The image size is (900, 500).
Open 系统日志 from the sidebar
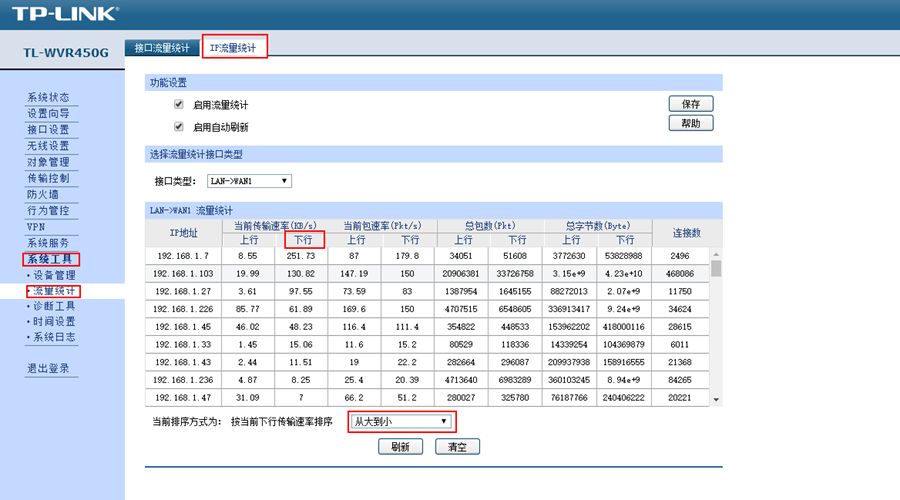pos(54,337)
